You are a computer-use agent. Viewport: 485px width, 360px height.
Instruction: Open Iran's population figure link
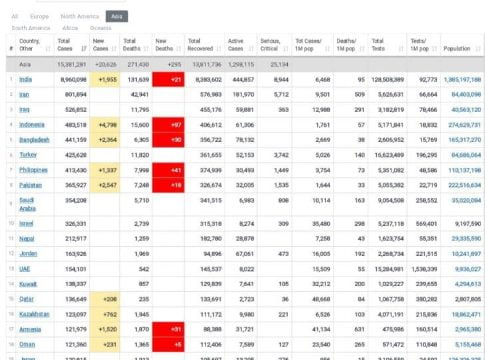coord(466,95)
